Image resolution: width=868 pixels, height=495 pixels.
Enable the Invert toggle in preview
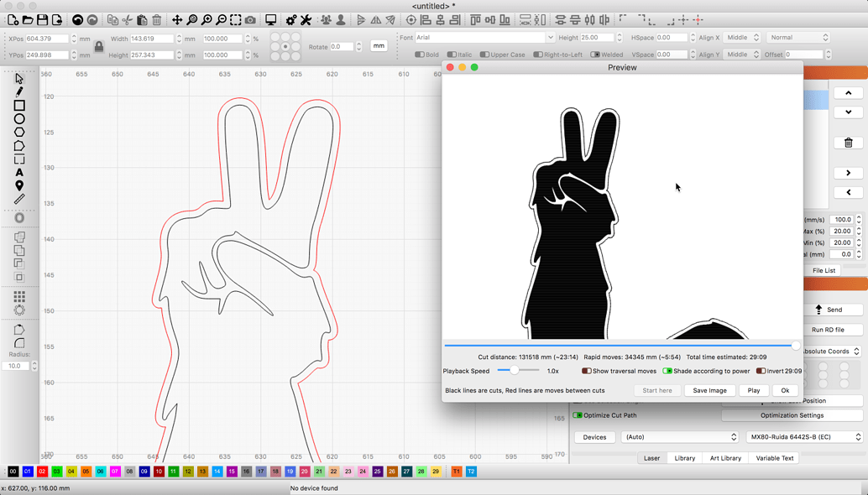click(x=761, y=371)
